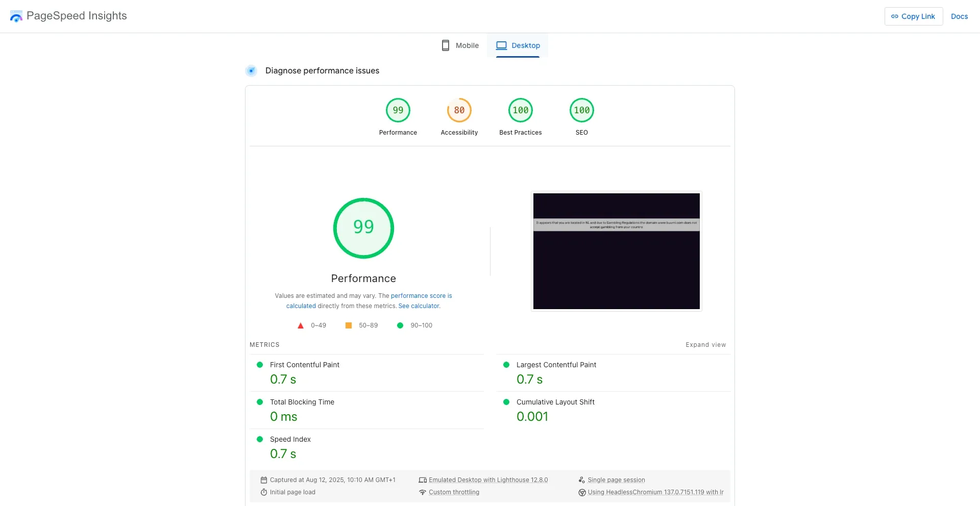
Task: Select the SEO score gauge
Action: point(581,110)
